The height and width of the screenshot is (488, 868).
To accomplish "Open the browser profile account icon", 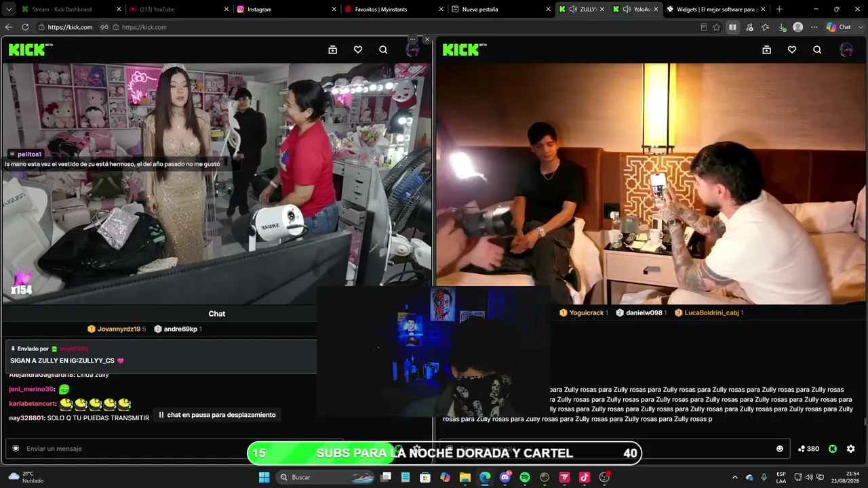I will point(798,27).
